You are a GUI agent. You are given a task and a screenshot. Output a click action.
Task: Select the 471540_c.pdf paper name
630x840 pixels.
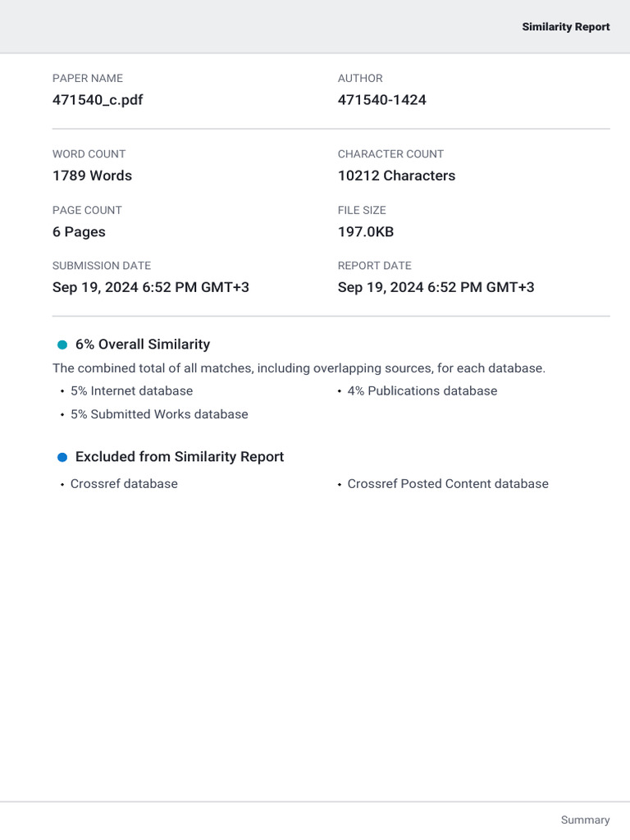click(x=98, y=99)
